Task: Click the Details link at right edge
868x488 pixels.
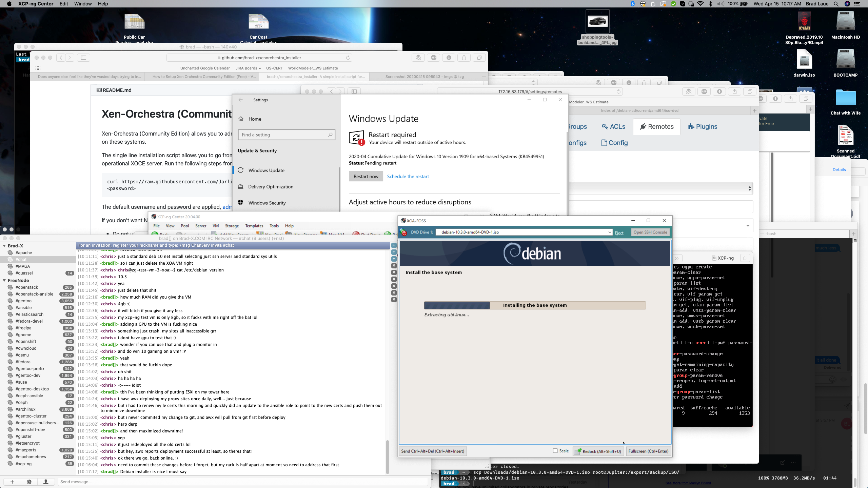Action: click(839, 169)
